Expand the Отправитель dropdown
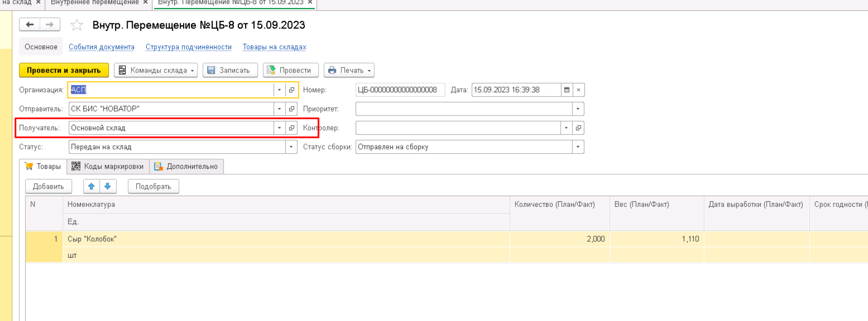Viewport: 868px width, 321px height. tap(279, 109)
